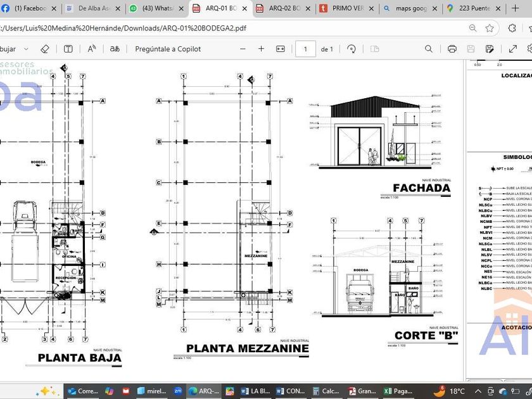Select the Eraser tool in PDF toolbar
Screen dimensions: 532x399
click(x=45, y=49)
